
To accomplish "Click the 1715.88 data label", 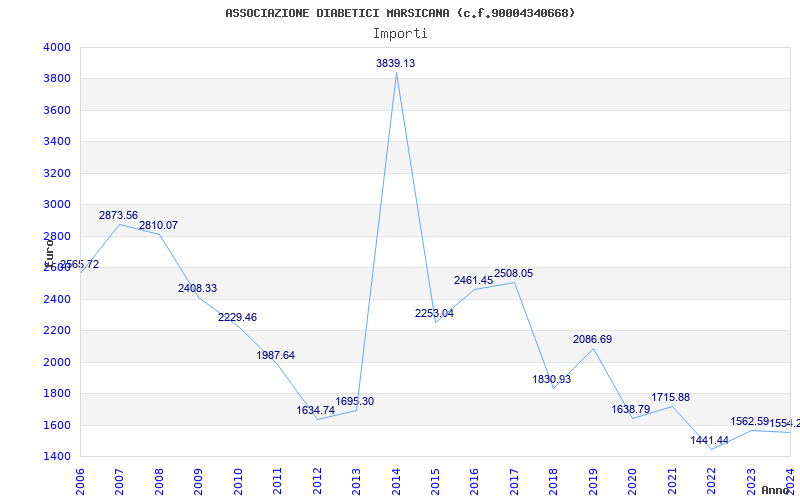I will pos(670,397).
